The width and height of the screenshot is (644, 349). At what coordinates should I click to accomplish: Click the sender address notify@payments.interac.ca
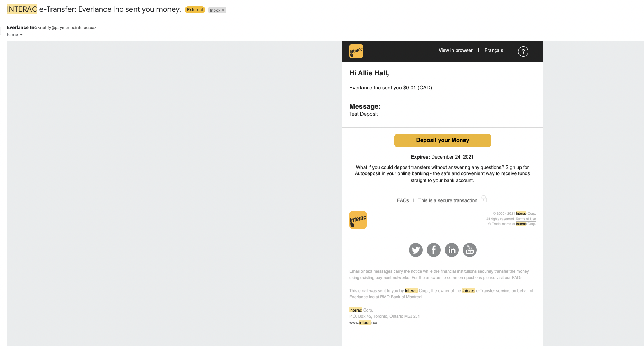click(x=67, y=28)
